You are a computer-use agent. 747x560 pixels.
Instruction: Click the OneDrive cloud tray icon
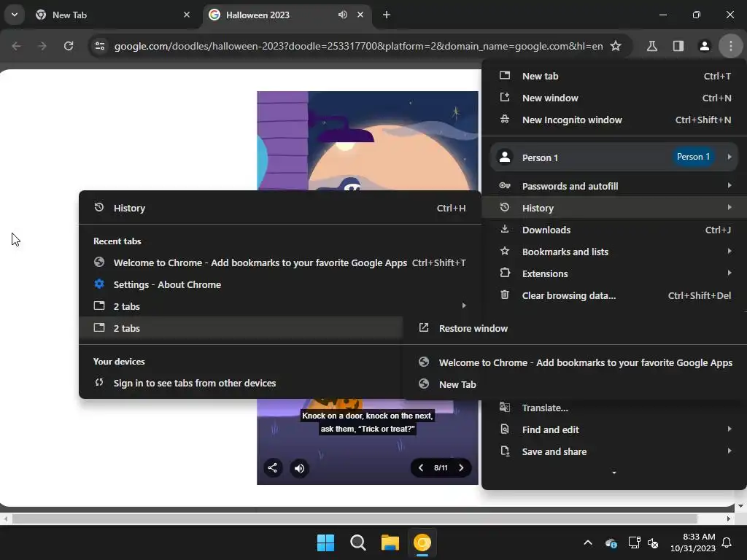[x=611, y=542]
